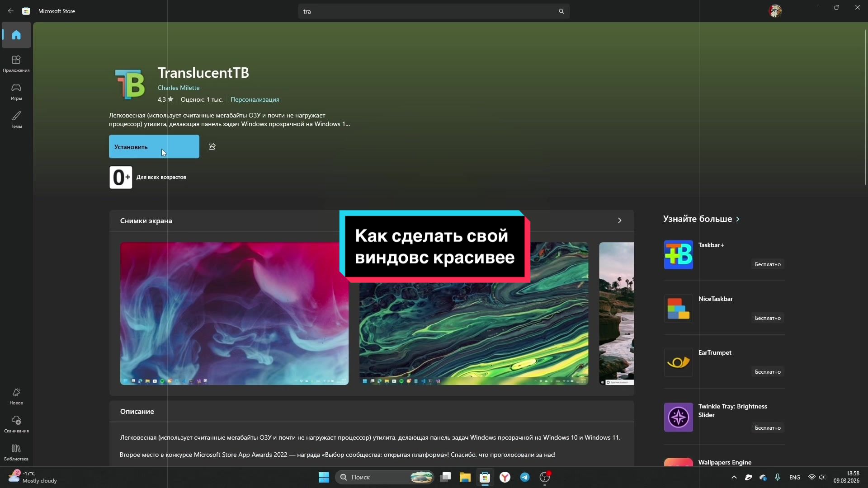Click the taskbar Поиск search box
Viewport: 868px width, 488px height.
click(x=385, y=477)
